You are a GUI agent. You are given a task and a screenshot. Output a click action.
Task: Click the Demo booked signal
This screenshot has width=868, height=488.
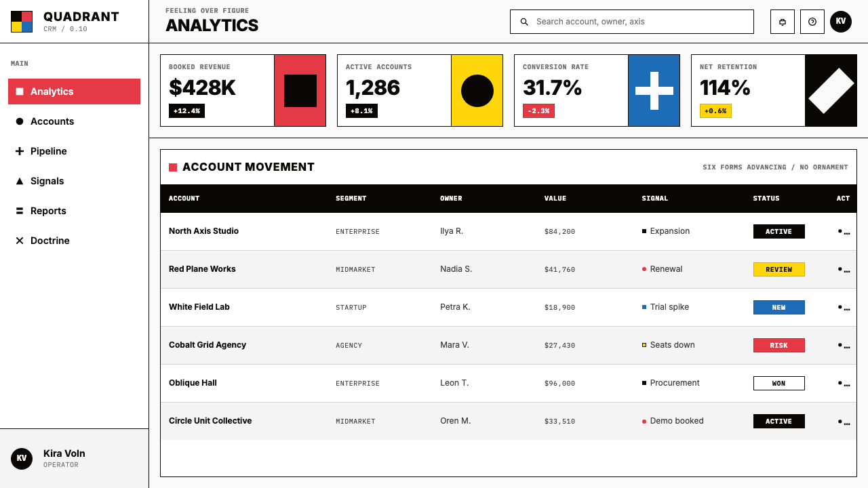(x=673, y=421)
